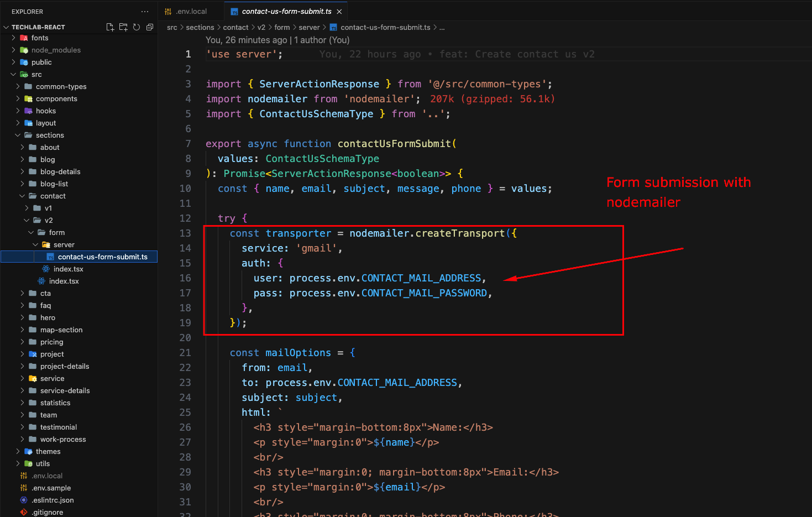This screenshot has height=517, width=812.
Task: Open the hooks folder in Explorer
Action: coord(46,111)
